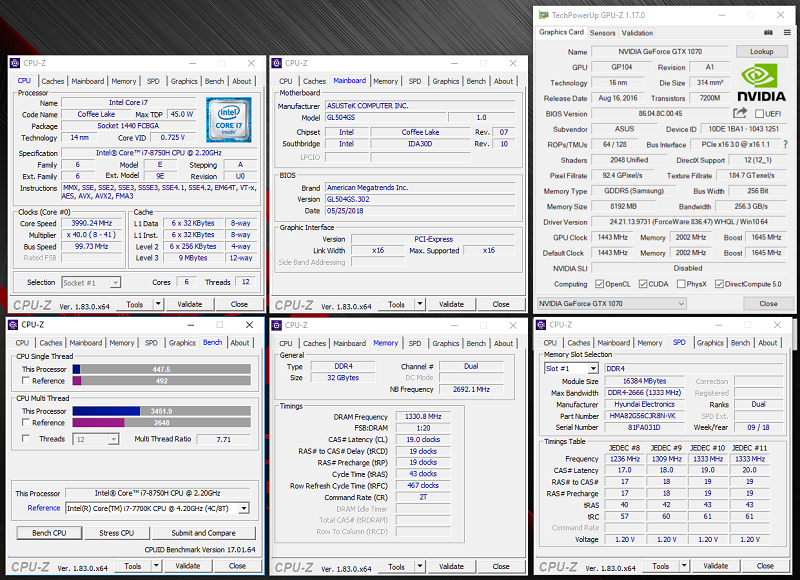800x580 pixels.
Task: Click the Intel Core i7 badge logo
Action: coord(229,120)
